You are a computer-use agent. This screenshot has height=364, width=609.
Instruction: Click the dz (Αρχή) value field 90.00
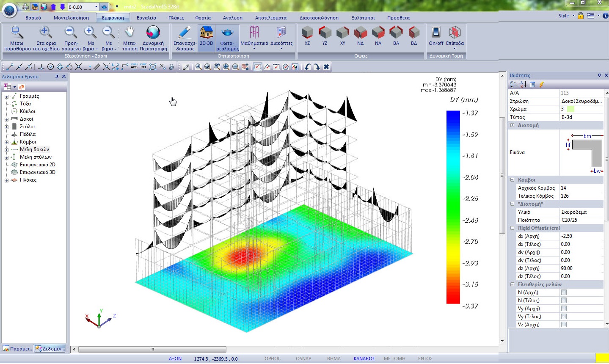pos(581,268)
